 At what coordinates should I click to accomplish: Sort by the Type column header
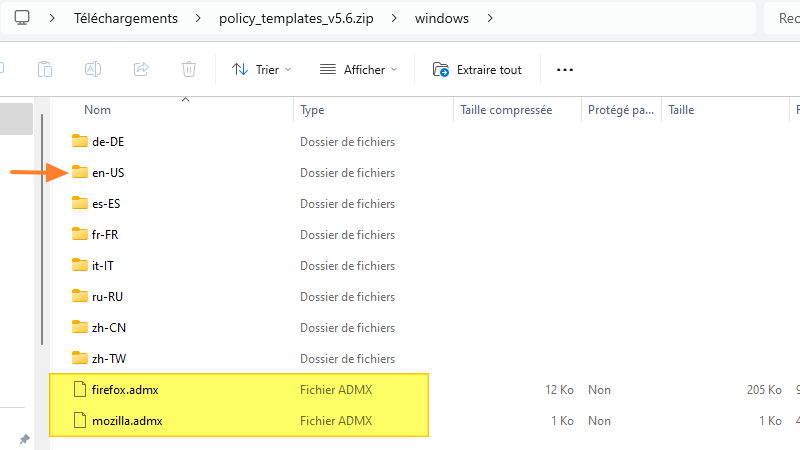pyautogui.click(x=312, y=110)
